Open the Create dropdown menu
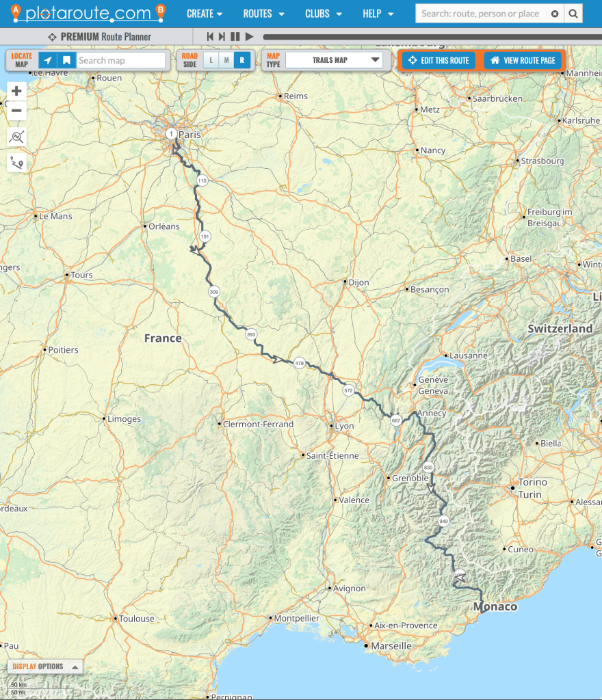This screenshot has width=602, height=700. (205, 14)
